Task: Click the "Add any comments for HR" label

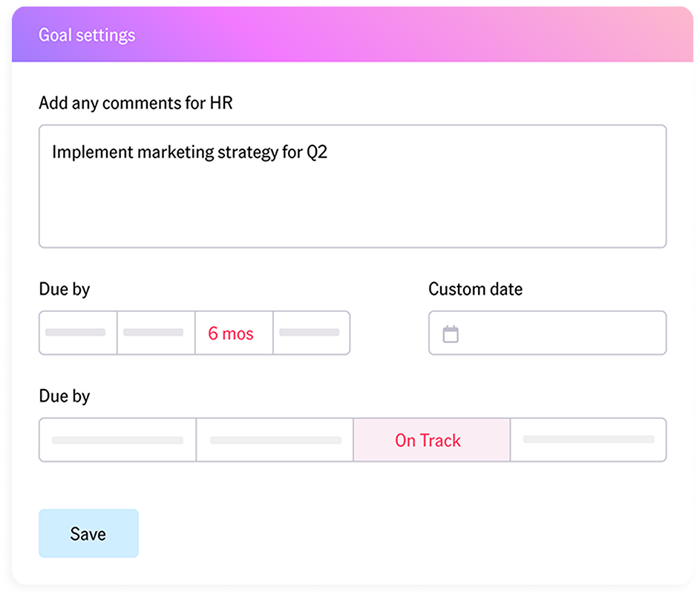Action: click(135, 103)
